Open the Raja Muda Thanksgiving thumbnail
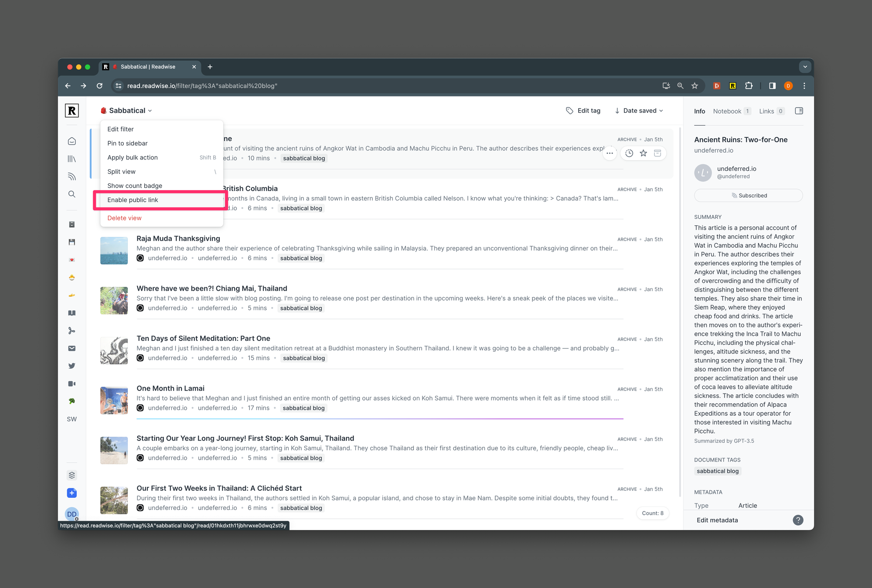The width and height of the screenshot is (872, 588). (114, 251)
